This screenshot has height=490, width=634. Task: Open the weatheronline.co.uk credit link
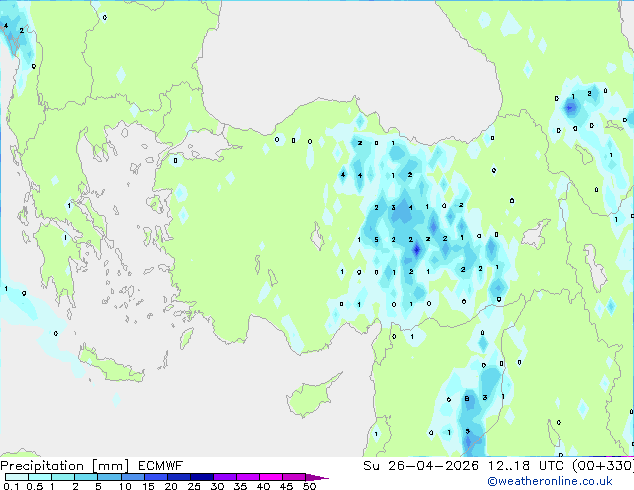(550, 481)
